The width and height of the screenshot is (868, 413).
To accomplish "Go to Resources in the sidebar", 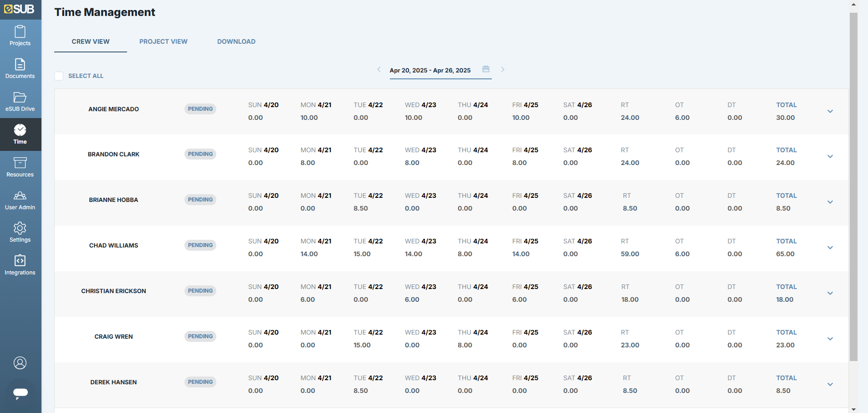I will tap(20, 167).
